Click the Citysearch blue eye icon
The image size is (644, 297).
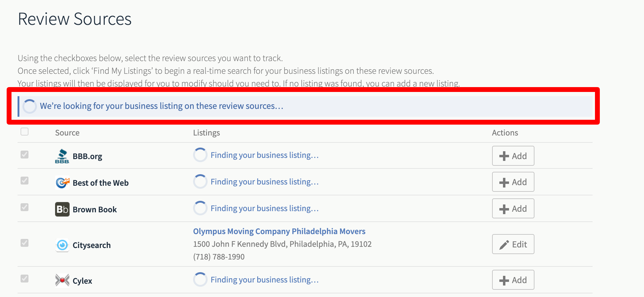point(62,245)
